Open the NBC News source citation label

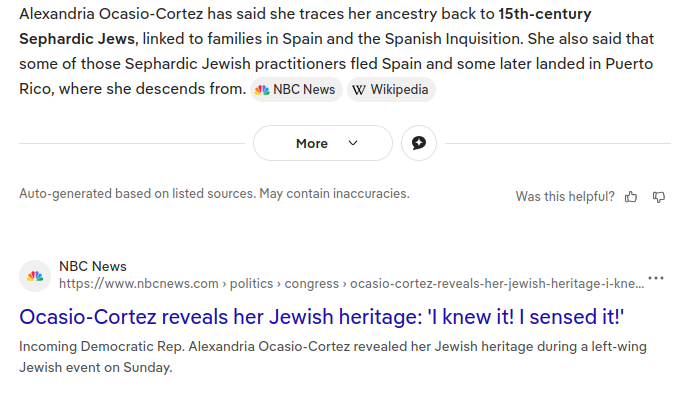(297, 90)
